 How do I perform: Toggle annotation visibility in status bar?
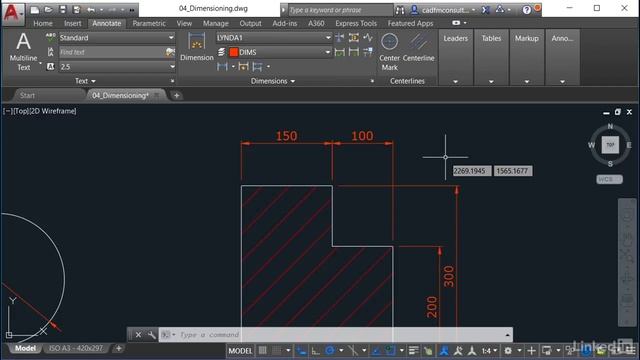[458, 351]
